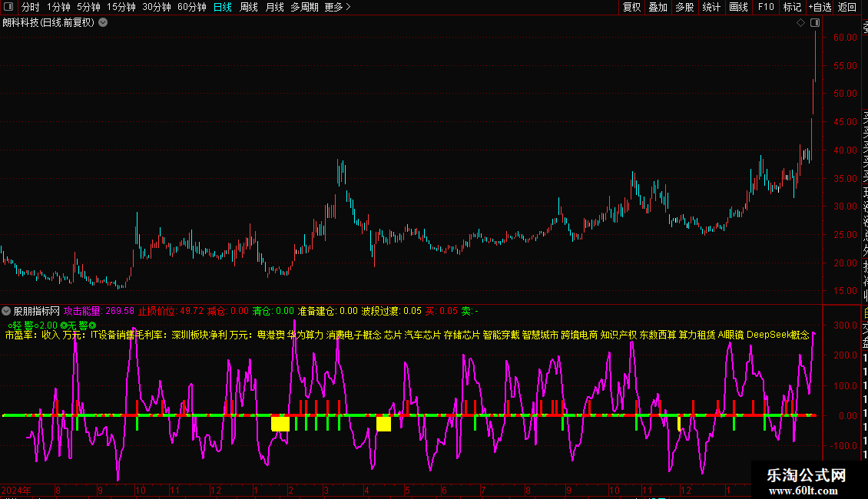Click the AI眼镜 concept tag
Image resolution: width=868 pixels, height=499 pixels.
731,335
